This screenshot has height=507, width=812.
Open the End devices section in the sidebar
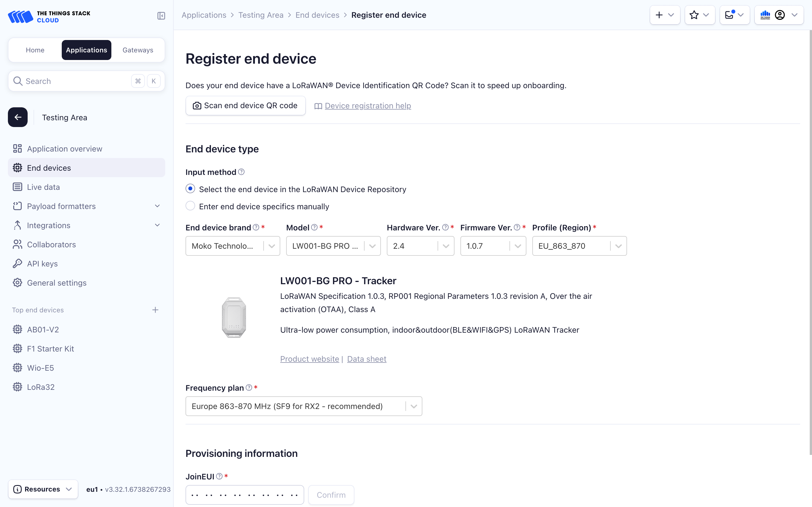coord(49,168)
